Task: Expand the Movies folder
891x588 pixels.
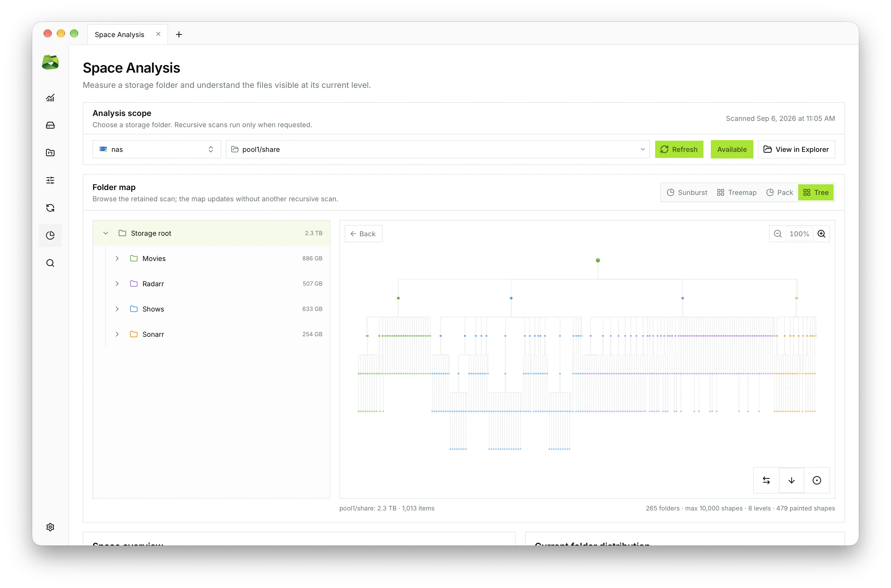Action: click(x=117, y=258)
